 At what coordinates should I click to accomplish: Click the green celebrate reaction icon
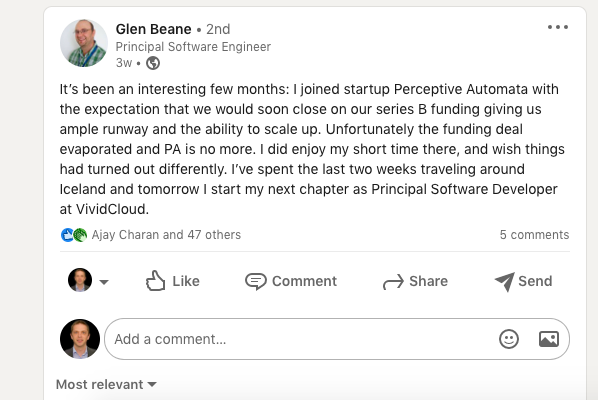pyautogui.click(x=80, y=235)
